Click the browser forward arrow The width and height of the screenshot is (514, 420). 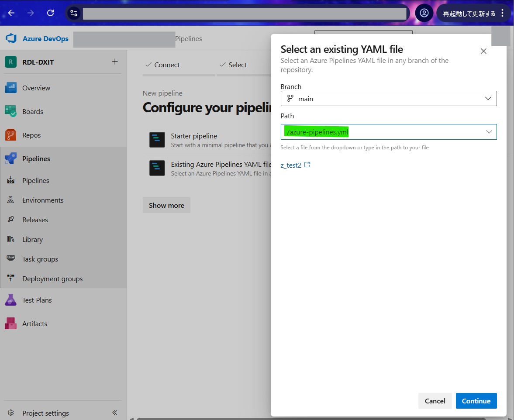(31, 13)
